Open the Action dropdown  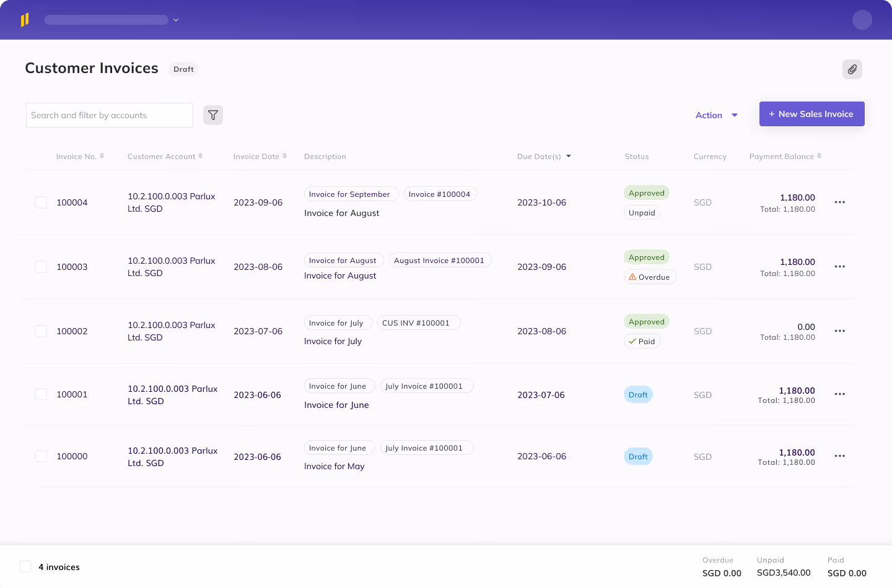pyautogui.click(x=716, y=115)
